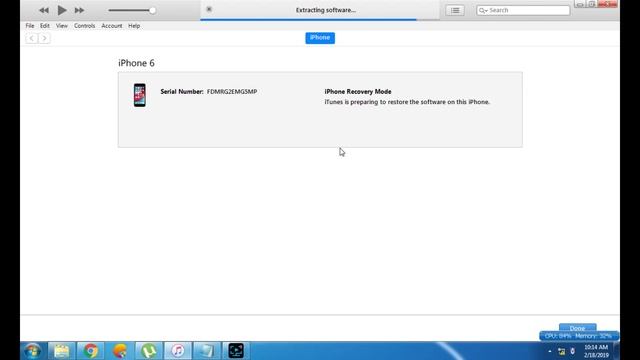The image size is (640, 360).
Task: Skip forward with the fast-forward button
Action: pos(79,10)
